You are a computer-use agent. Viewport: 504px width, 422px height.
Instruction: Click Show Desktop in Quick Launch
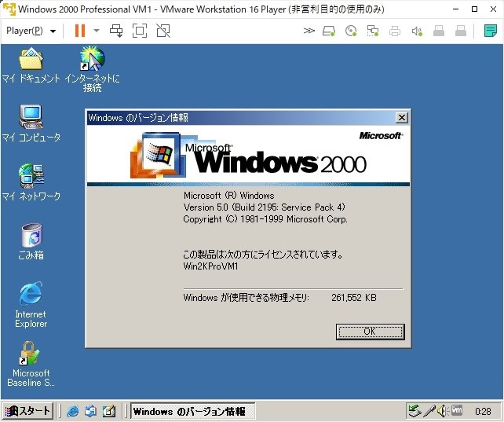point(109,411)
